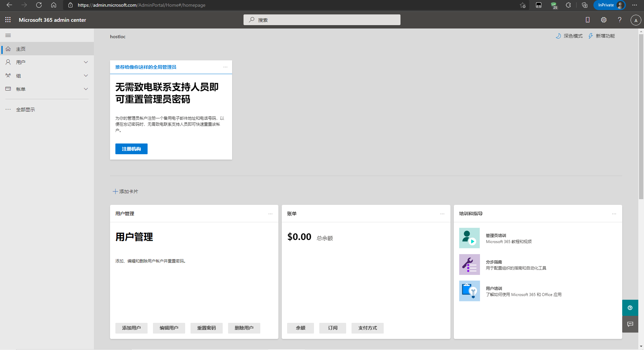This screenshot has width=644, height=350.
Task: Open browser settings and more menu
Action: [635, 5]
